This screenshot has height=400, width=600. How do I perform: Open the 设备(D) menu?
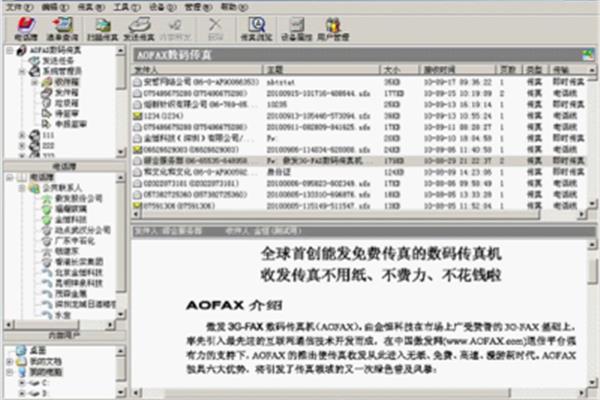pos(162,7)
